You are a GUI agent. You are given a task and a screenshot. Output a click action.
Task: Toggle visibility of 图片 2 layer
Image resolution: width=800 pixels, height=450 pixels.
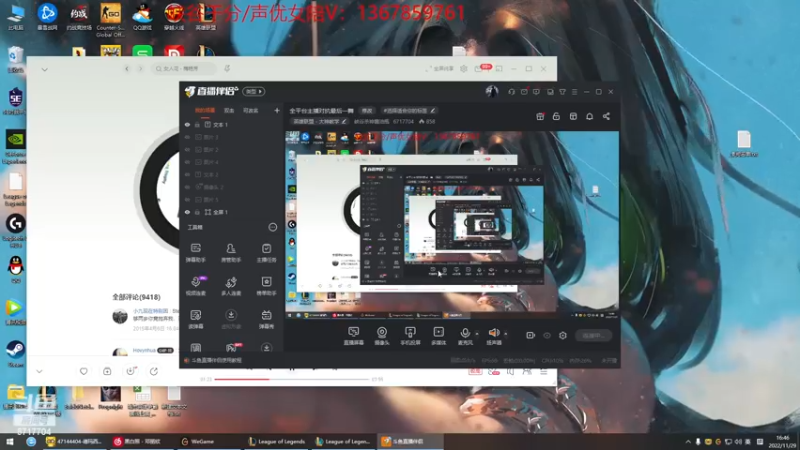pyautogui.click(x=187, y=149)
